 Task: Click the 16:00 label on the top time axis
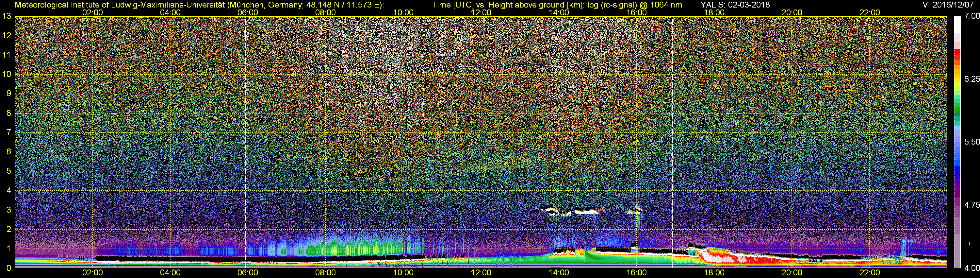(x=636, y=12)
